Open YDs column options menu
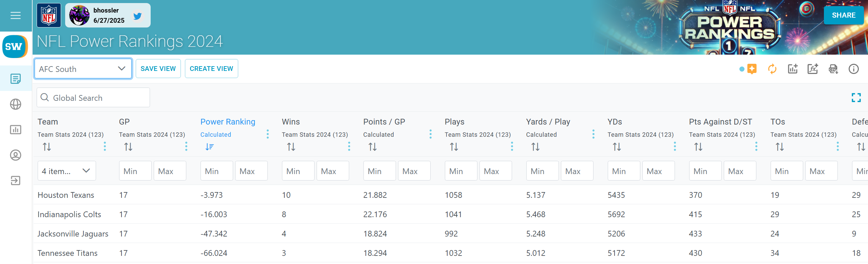Screen dimensions: 868x264 click(x=675, y=146)
